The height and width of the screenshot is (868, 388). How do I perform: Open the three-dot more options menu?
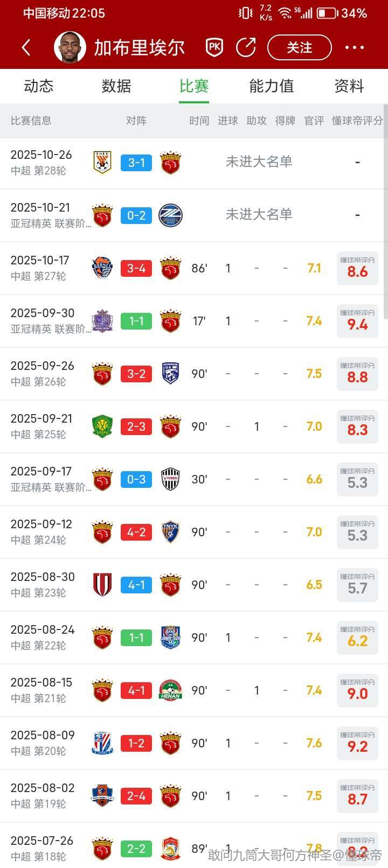(x=354, y=47)
